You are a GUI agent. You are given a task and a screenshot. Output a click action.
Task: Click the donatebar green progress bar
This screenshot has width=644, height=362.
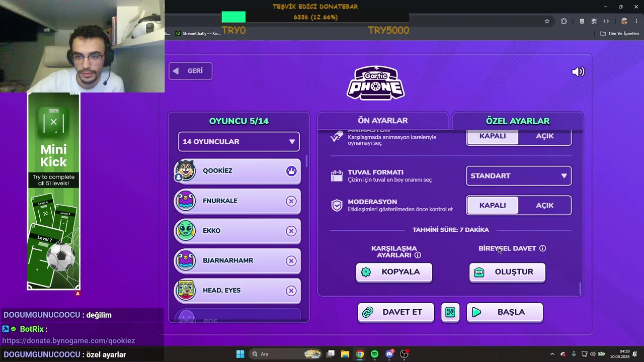(x=233, y=17)
